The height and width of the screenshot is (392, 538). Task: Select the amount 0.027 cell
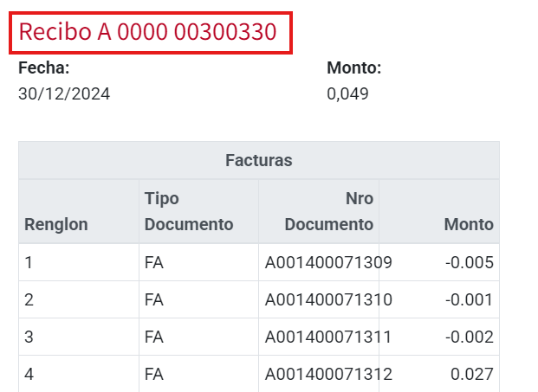click(x=472, y=374)
